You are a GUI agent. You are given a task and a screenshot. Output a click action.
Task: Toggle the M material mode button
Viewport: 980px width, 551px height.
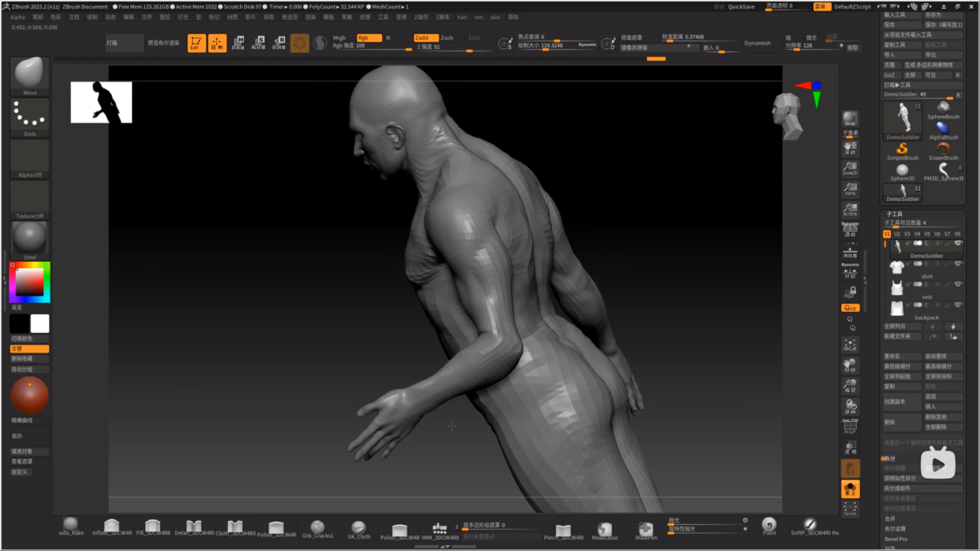point(388,38)
